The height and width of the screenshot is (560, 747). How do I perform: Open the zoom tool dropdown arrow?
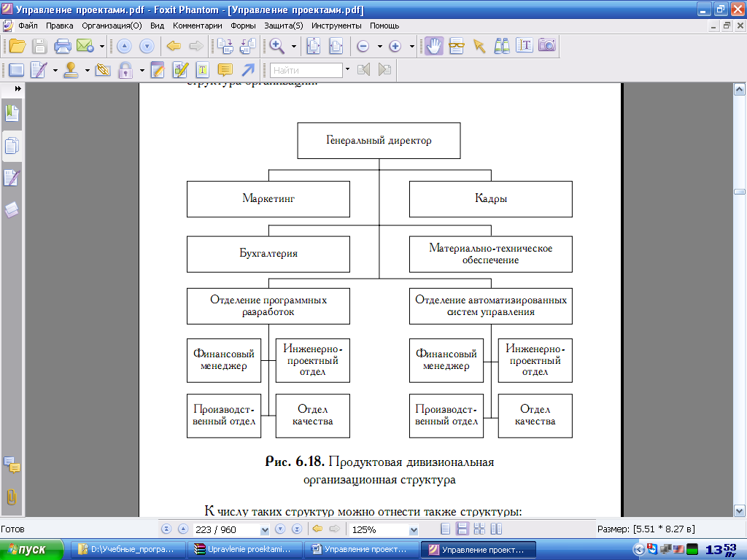[x=294, y=46]
